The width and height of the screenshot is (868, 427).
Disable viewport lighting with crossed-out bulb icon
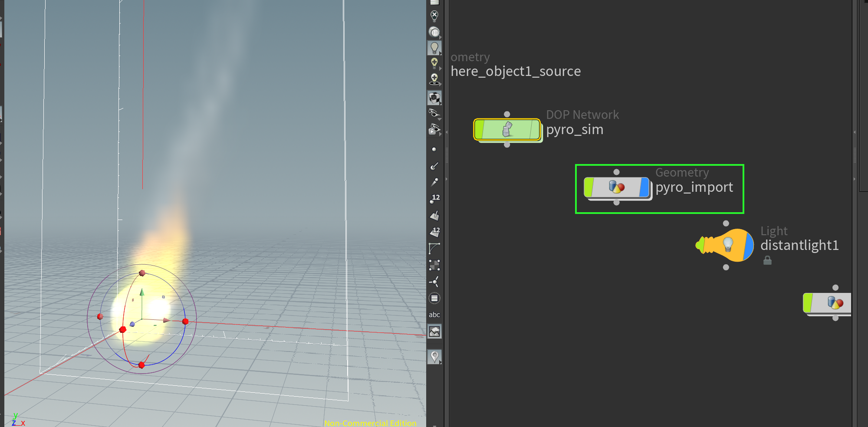click(x=434, y=15)
